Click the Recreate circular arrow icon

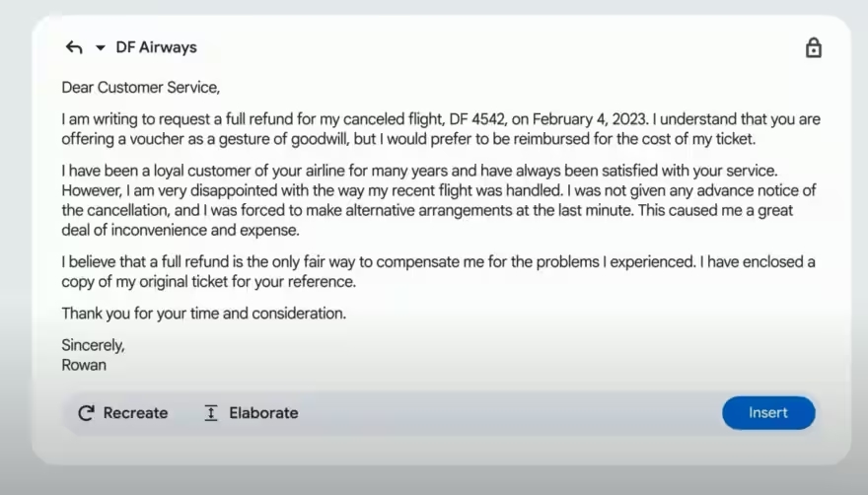86,413
